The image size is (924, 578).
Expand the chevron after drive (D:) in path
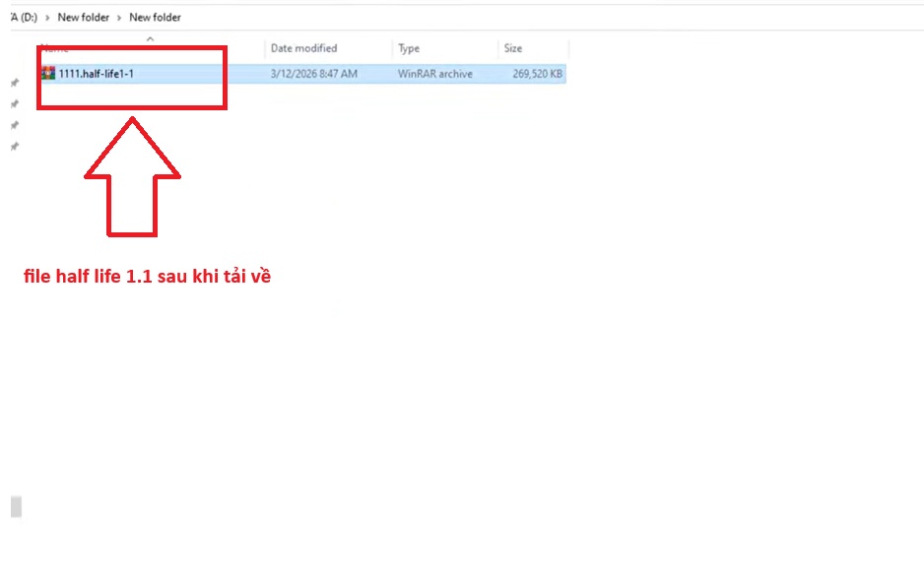[46, 18]
